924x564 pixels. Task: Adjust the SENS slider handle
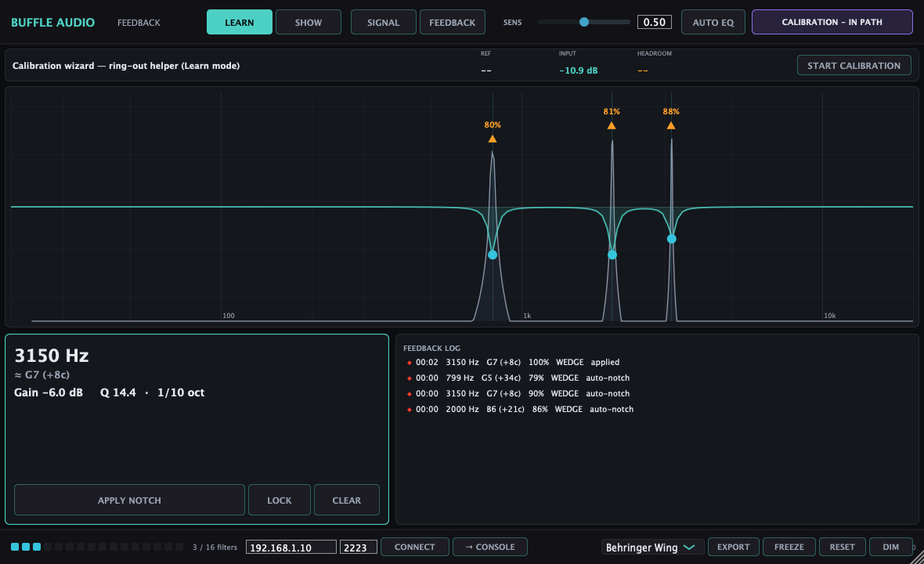pos(584,22)
